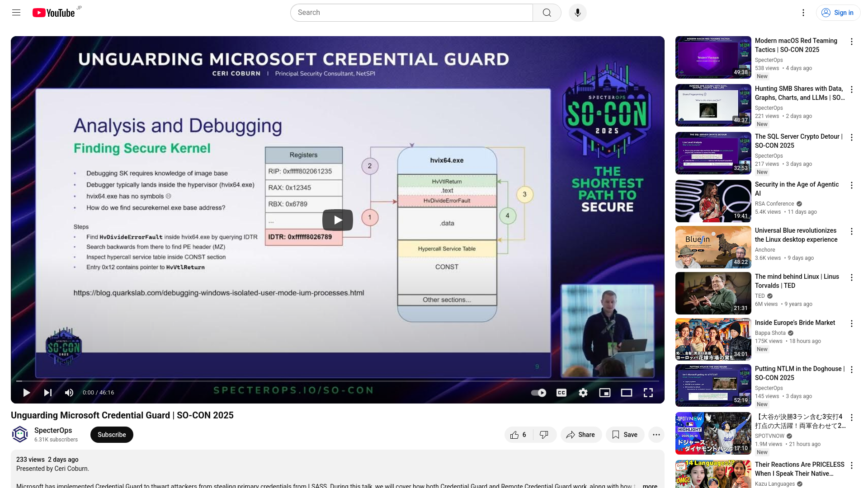Open Universal Blue revolutionizes Linux desktop video
868x488 pixels.
click(796, 235)
